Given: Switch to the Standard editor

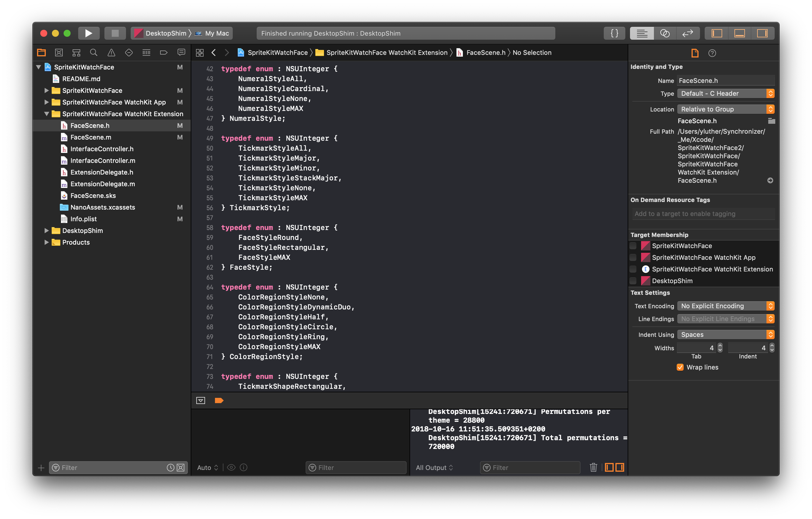Looking at the screenshot, I should tap(642, 33).
